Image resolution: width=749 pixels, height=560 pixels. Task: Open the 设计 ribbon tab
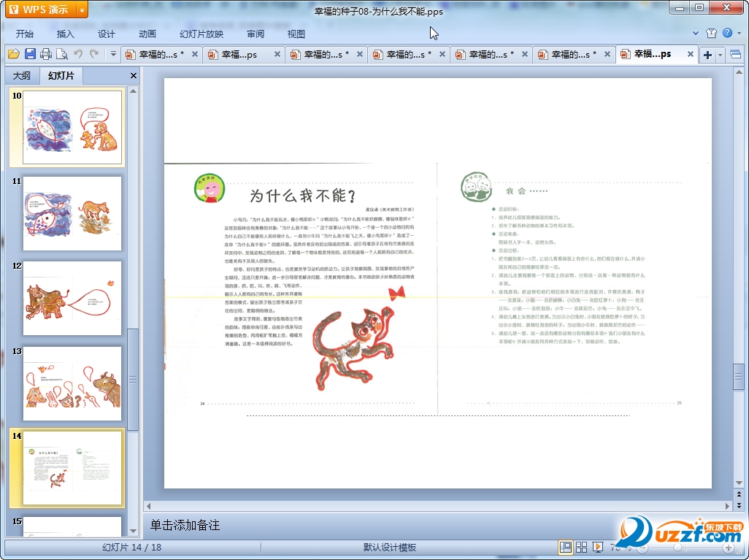click(106, 34)
